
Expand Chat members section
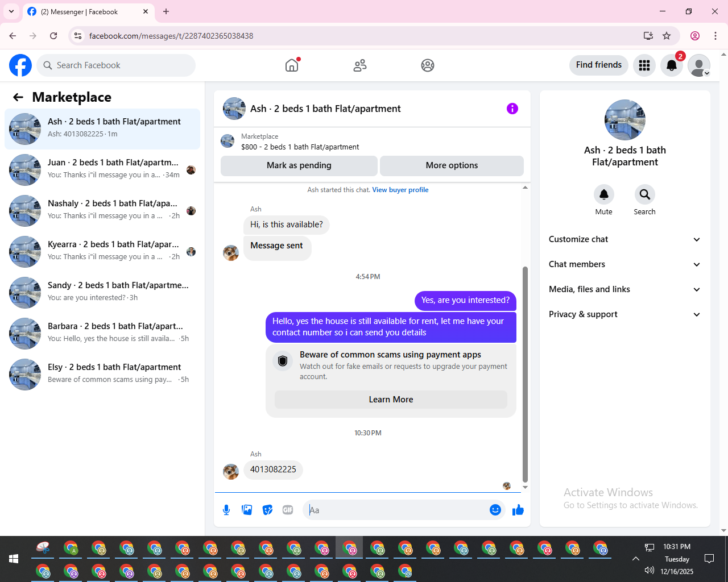625,264
